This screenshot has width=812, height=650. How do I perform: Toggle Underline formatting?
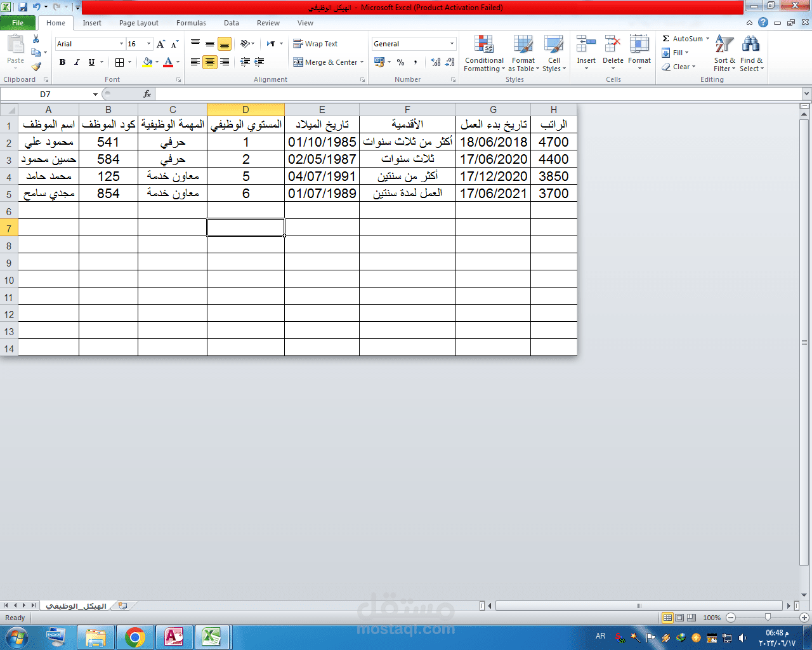click(x=91, y=62)
